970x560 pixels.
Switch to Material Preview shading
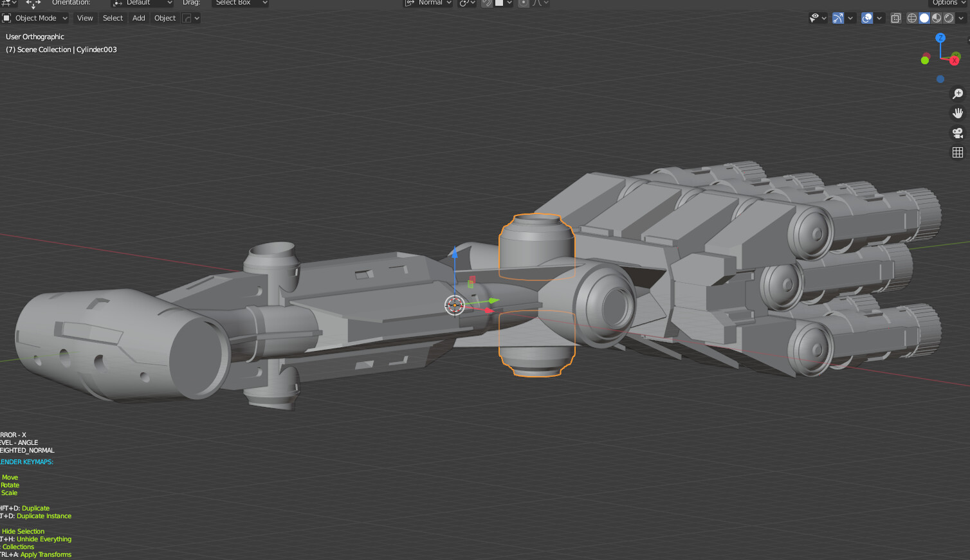click(936, 18)
